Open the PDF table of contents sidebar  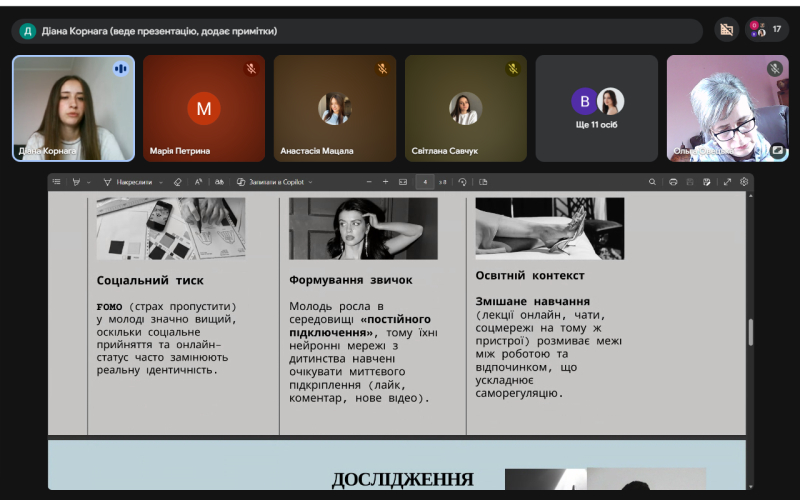pos(57,182)
